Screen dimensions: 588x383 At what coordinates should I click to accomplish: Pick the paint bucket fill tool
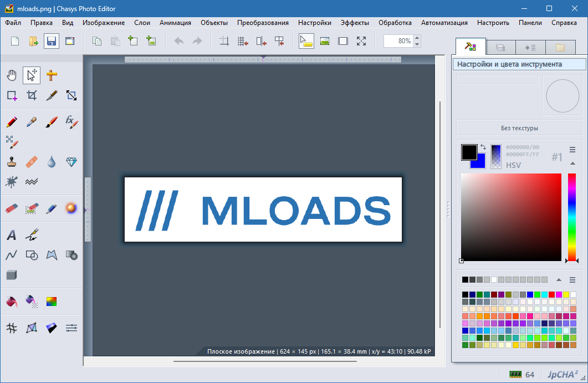click(x=12, y=302)
